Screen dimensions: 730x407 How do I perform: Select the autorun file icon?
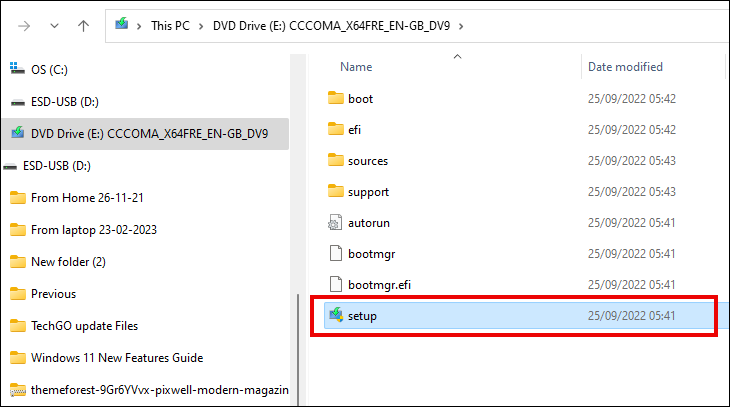tap(336, 223)
